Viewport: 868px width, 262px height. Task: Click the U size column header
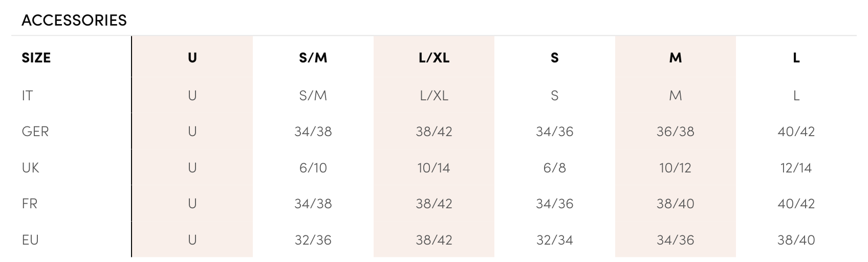coord(192,58)
